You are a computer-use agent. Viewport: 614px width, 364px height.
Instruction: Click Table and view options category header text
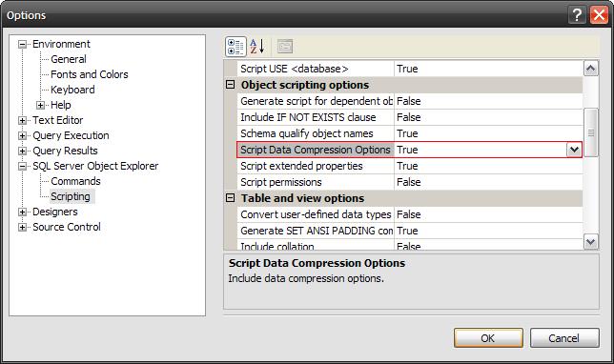302,198
